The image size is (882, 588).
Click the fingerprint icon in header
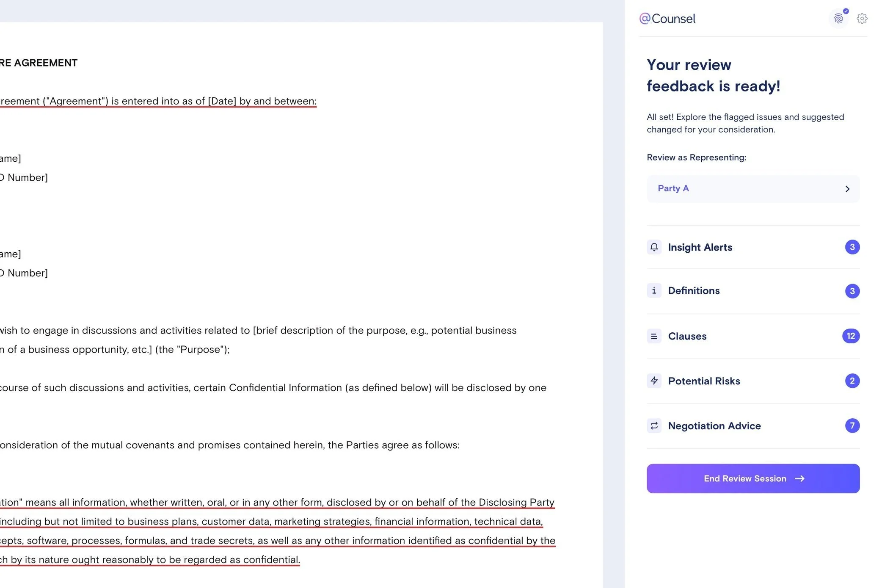point(838,19)
